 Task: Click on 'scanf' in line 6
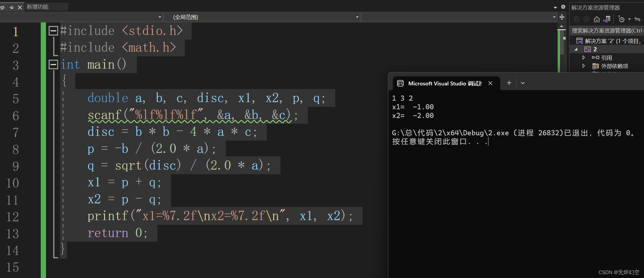(x=104, y=115)
